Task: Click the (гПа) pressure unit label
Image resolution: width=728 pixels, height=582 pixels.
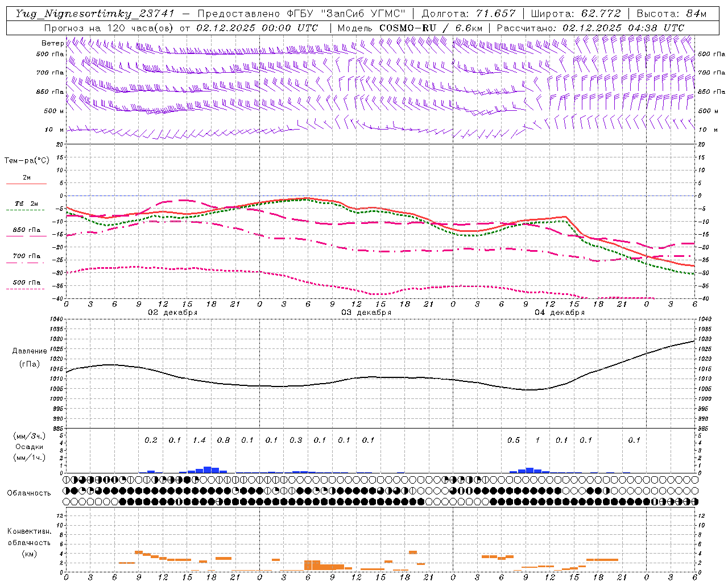Action: coord(30,364)
